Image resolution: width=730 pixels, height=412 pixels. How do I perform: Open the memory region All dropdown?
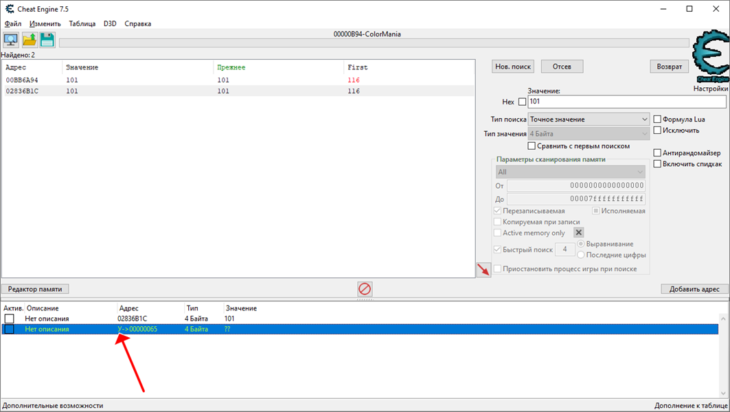pos(570,172)
